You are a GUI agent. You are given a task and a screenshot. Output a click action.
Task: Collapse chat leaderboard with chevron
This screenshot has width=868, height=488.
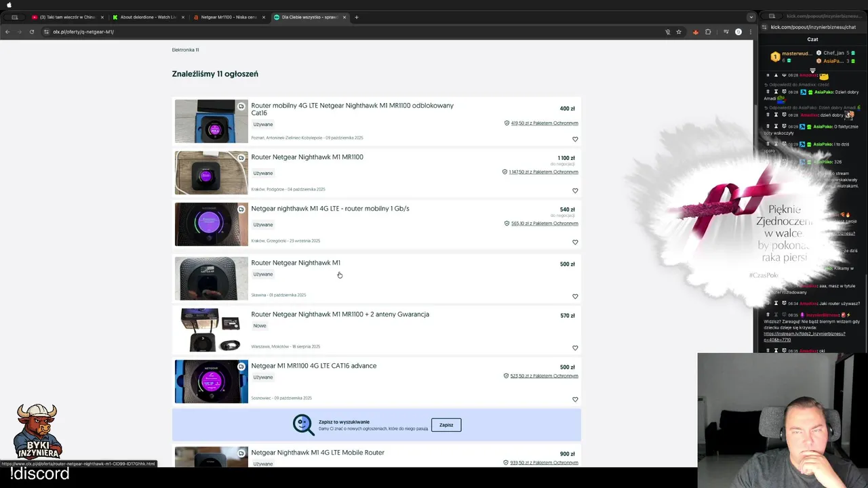[x=812, y=71]
